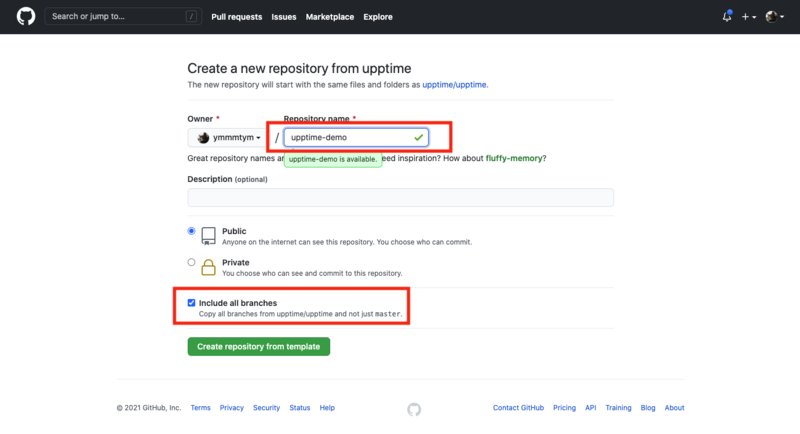Viewport: 800px width, 434px height.
Task: Open the API footer link
Action: point(590,408)
